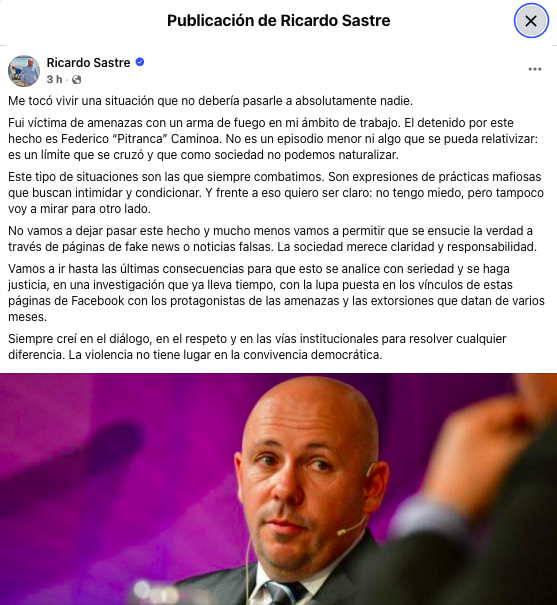Viewport: 557px width, 605px height.
Task: Click the paragraph starting Vamos a ir hasta
Action: [x=276, y=292]
